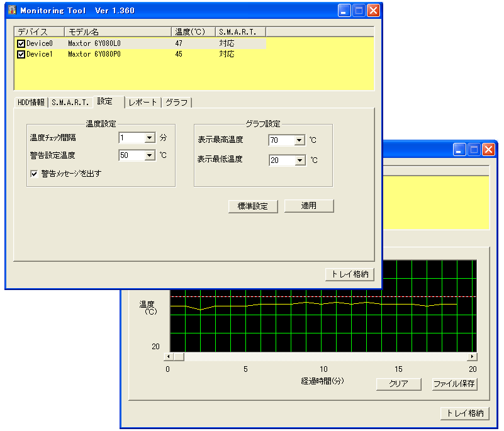Click the モデル名 column header
This screenshot has height=431, width=504.
(x=118, y=32)
